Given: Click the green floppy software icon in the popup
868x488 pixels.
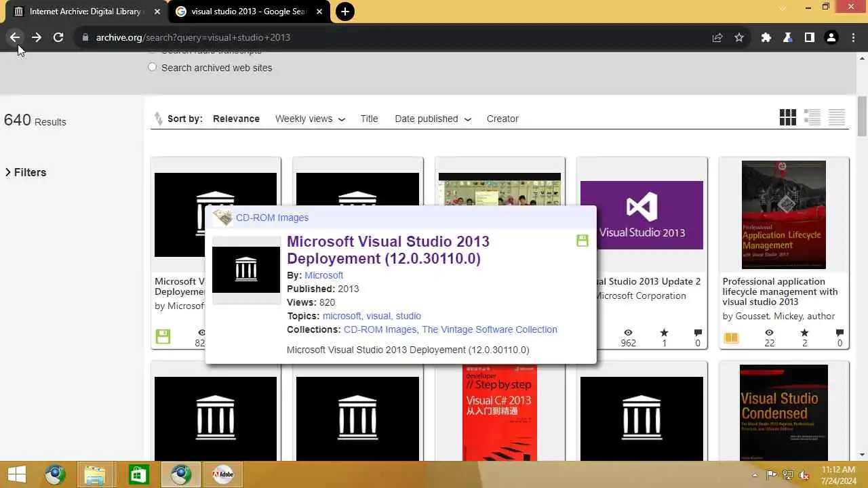Looking at the screenshot, I should point(582,241).
